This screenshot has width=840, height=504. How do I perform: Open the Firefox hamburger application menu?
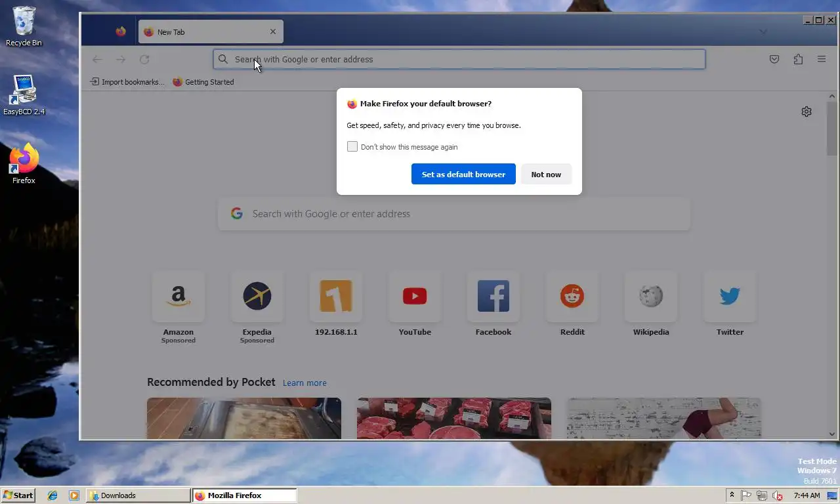822,59
